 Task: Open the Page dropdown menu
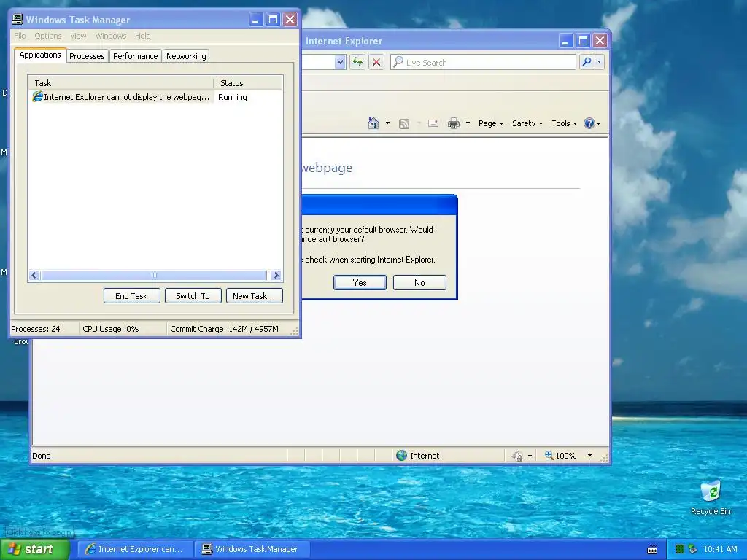click(x=491, y=123)
